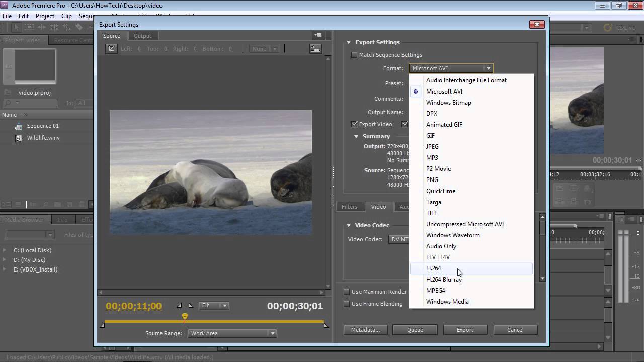Enable Match Sequence Settings checkbox
The image size is (644, 362).
(354, 55)
